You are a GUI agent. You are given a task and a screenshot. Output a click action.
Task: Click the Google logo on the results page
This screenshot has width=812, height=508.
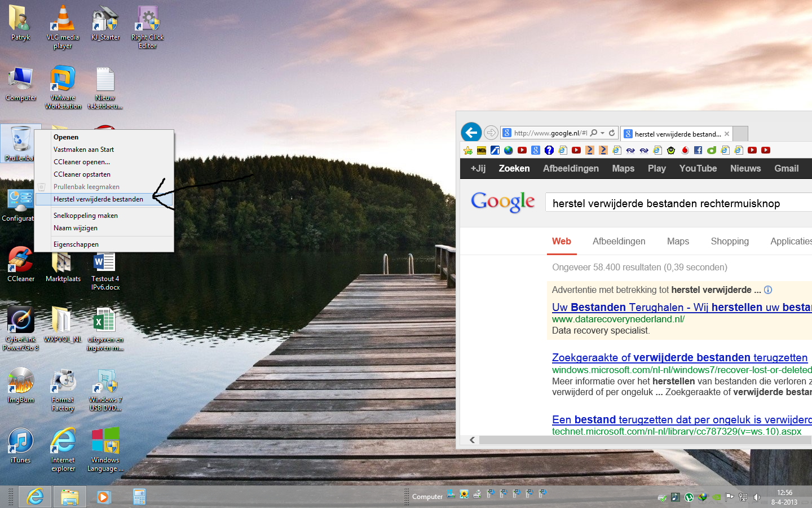[503, 202]
